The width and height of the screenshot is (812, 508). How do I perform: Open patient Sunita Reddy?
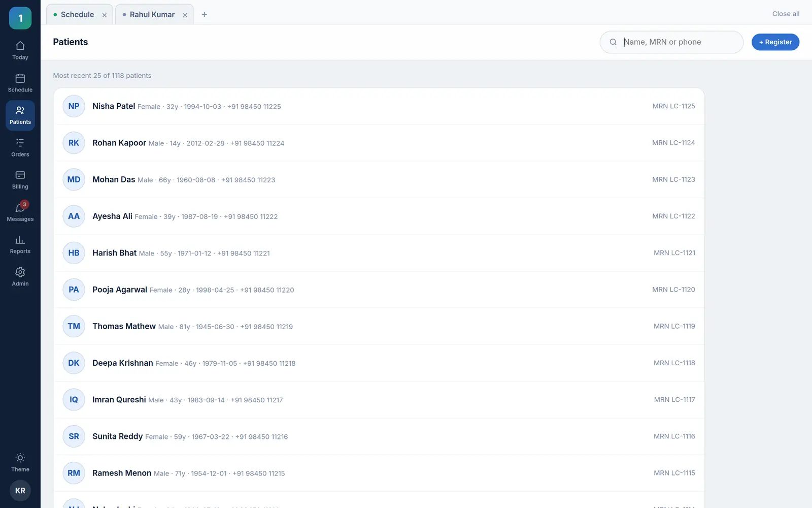379,436
